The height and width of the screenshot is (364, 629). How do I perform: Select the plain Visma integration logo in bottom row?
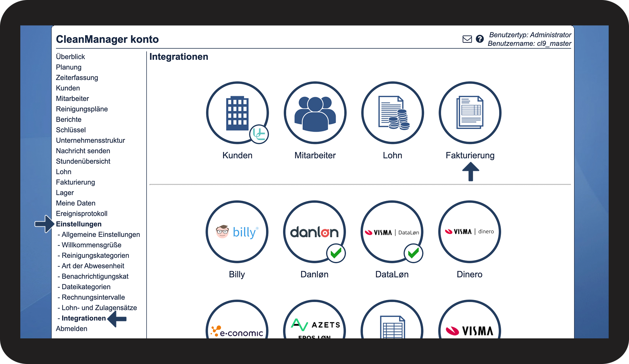point(470,319)
